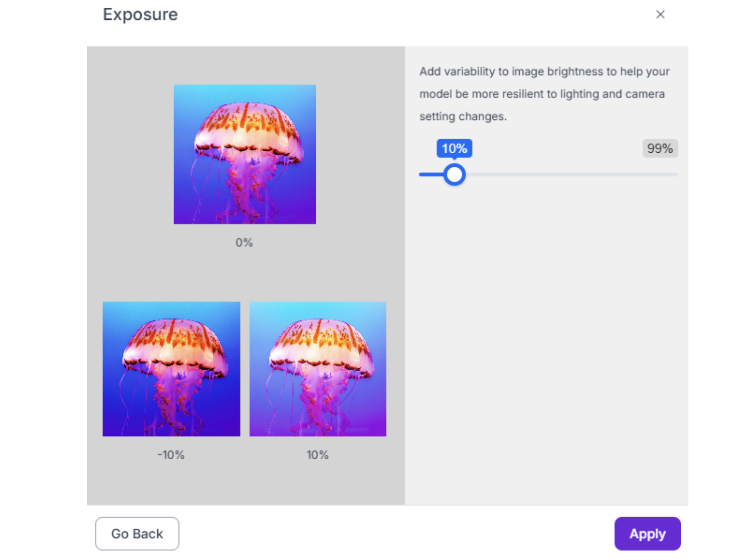Select the darker -10% jellyfish preview image
The width and height of the screenshot is (756, 560).
(x=171, y=369)
